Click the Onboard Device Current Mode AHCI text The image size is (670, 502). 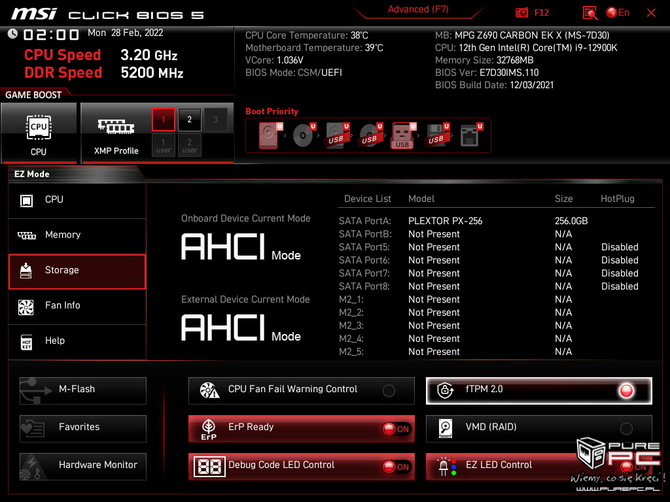[x=241, y=248]
